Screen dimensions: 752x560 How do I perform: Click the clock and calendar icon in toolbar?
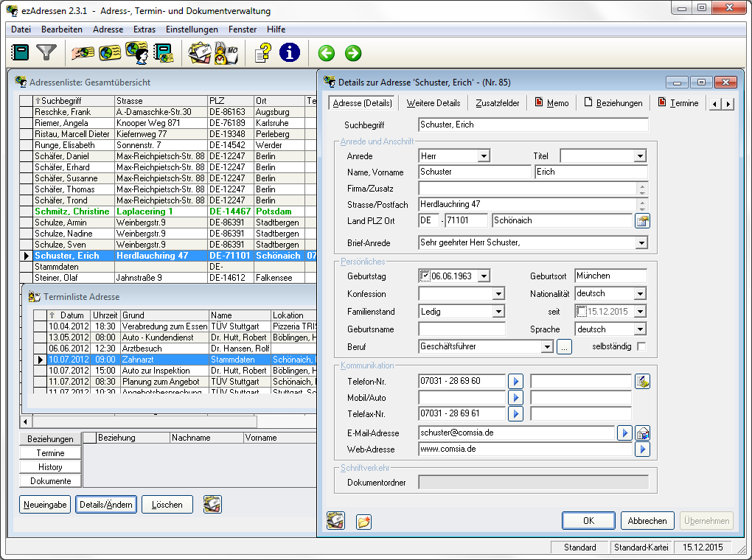226,53
